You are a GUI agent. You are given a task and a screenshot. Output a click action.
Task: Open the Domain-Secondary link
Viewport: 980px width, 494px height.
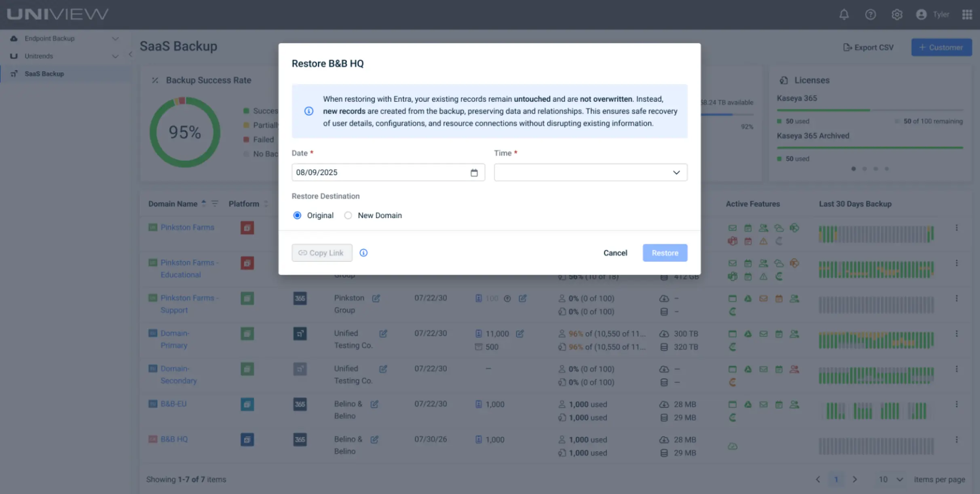pos(178,375)
